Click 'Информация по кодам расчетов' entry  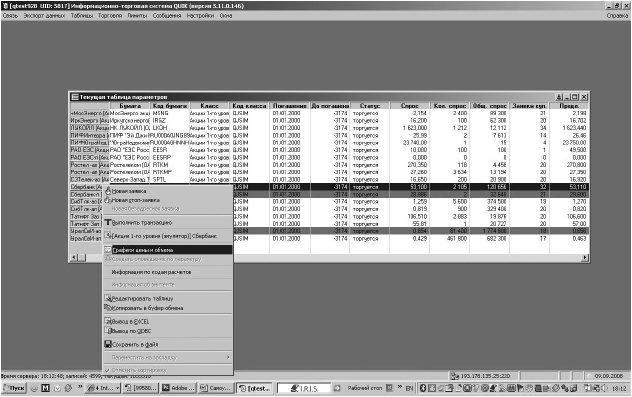(x=151, y=272)
